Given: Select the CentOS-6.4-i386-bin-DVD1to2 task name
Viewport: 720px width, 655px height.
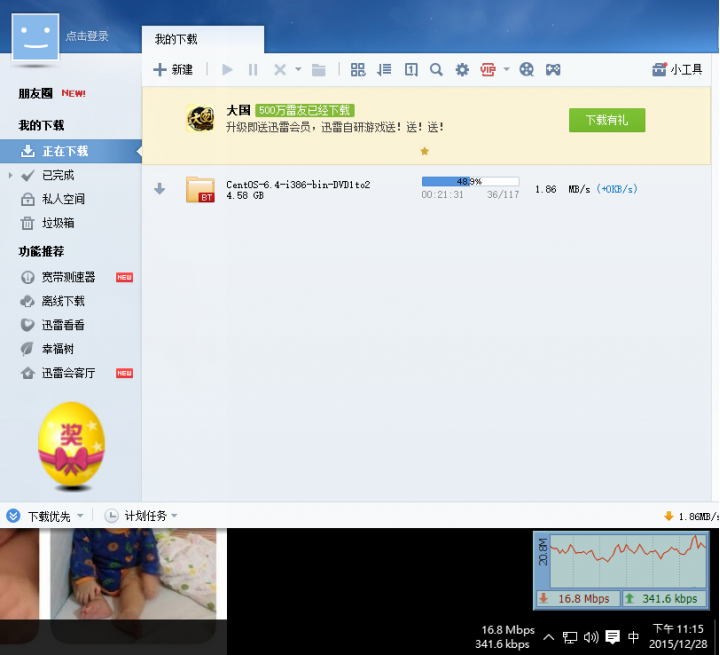Looking at the screenshot, I should coord(298,184).
